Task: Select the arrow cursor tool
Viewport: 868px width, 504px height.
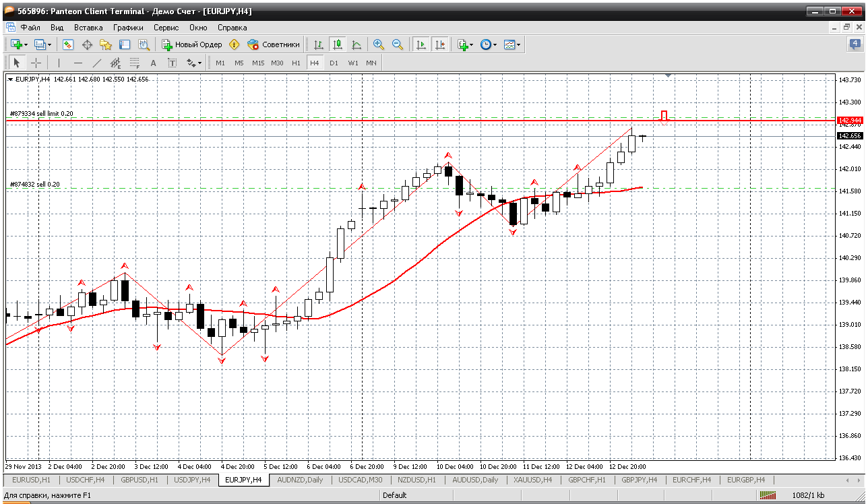Action: pos(17,63)
